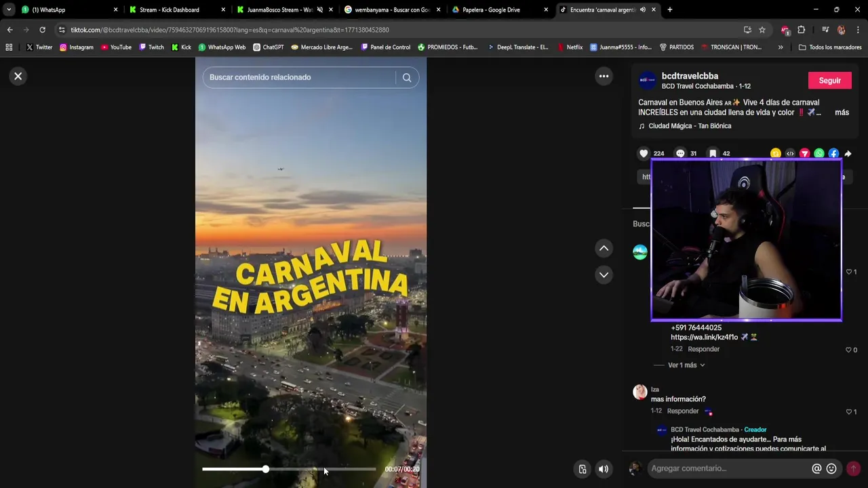The image size is (868, 488).
Task: Share video to Facebook
Action: [x=833, y=154]
